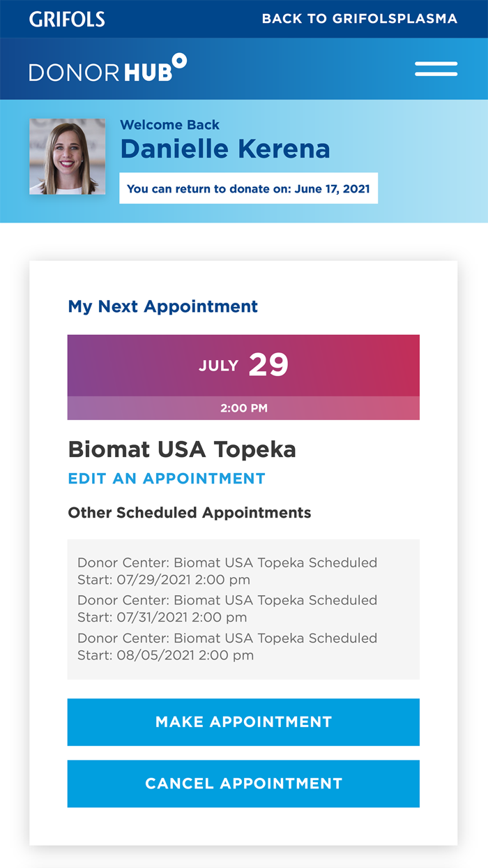Select the Danielle Kerena name text
This screenshot has width=488, height=868.
coord(225,148)
